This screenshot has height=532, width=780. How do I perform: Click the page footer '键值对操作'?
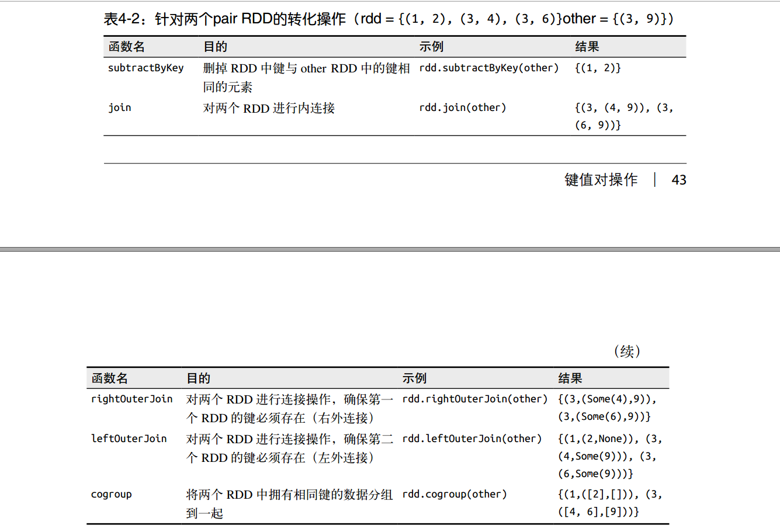click(x=601, y=180)
